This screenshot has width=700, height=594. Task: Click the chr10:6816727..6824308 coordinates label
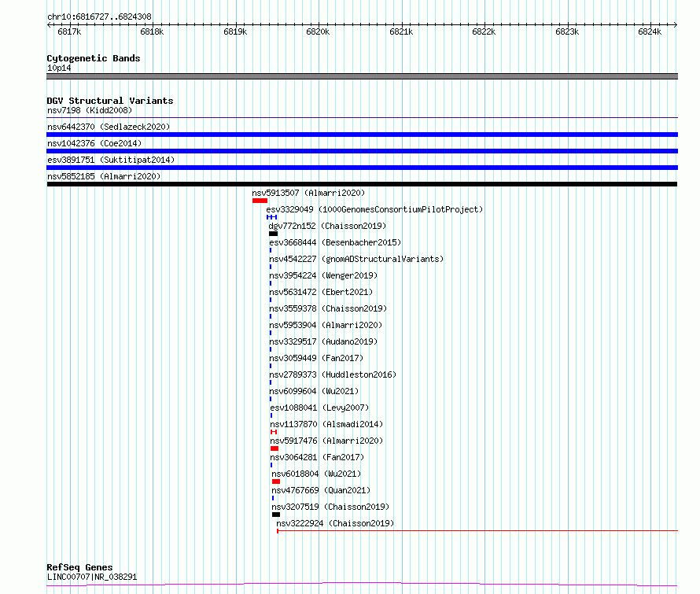pos(99,17)
